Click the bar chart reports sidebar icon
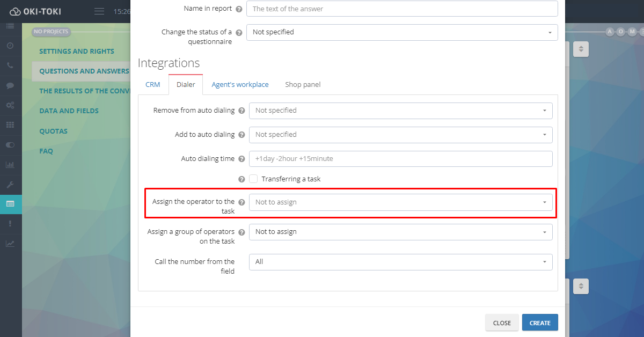 (10, 165)
